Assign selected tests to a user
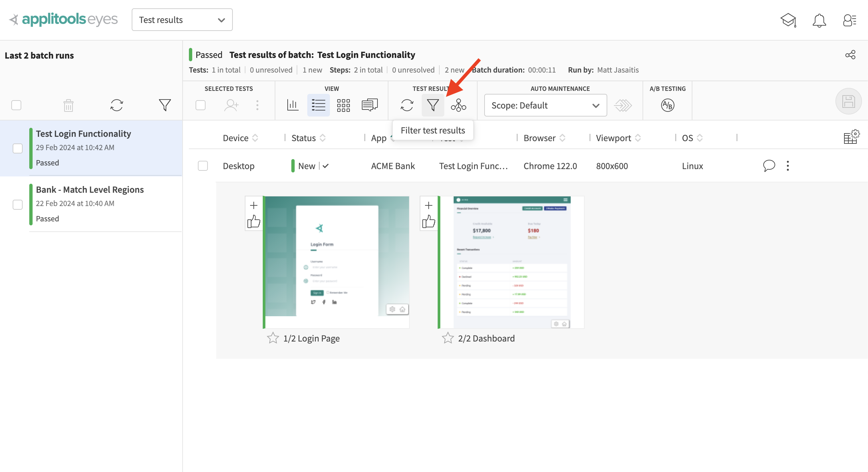 point(231,105)
